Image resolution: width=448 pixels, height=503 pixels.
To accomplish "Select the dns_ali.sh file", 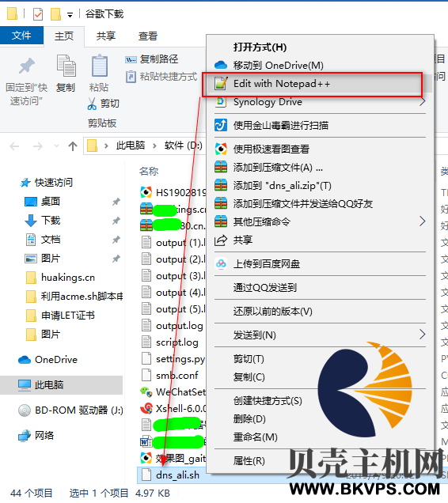I will coord(177,475).
